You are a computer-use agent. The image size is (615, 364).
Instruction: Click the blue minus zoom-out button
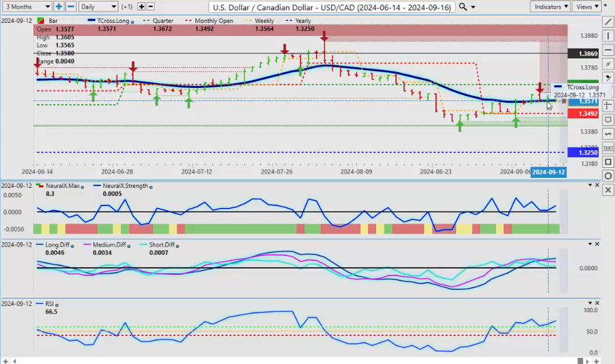click(70, 7)
